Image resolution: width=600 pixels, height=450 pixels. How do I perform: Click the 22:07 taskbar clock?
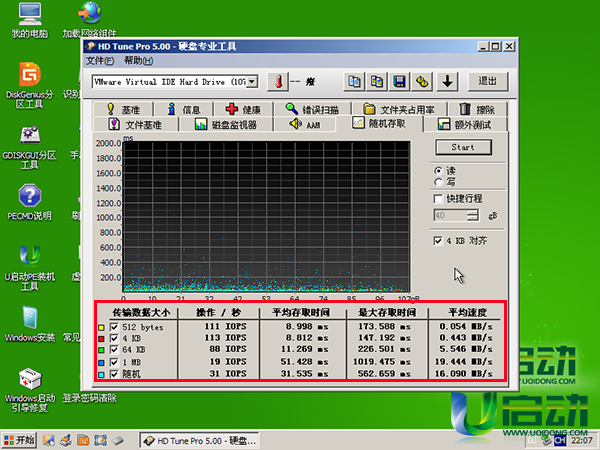(x=582, y=441)
